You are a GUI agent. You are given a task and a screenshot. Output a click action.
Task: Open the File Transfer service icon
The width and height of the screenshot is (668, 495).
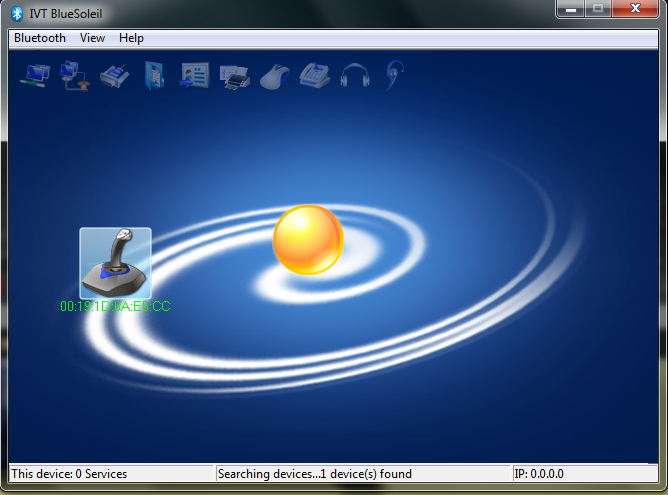154,76
